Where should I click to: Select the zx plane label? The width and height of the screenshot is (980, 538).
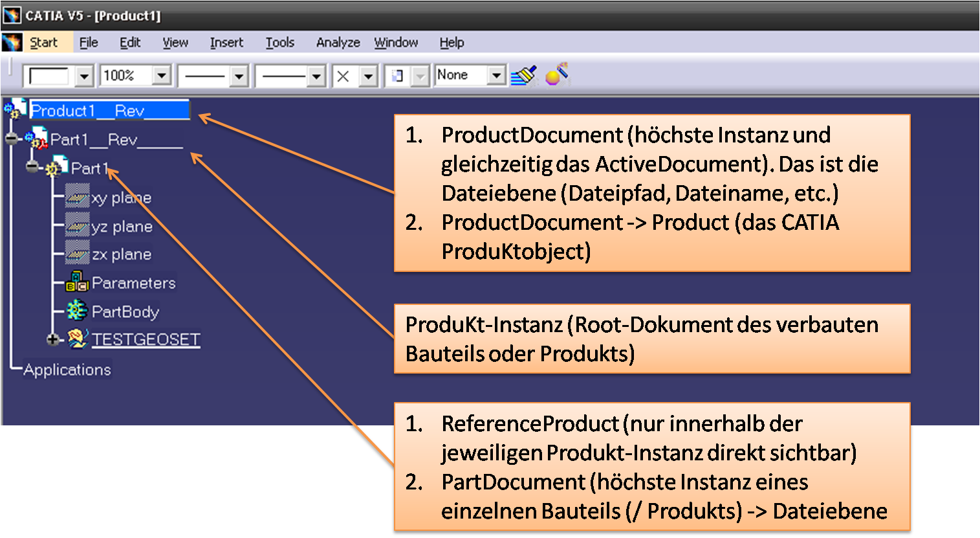(122, 254)
